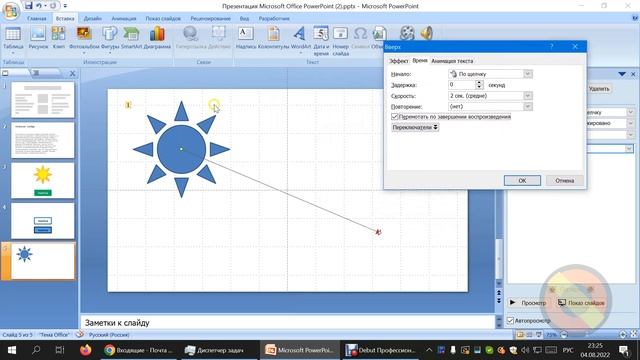This screenshot has height=360, width=640.
Task: Open Клип clip art tool
Action: click(58, 38)
